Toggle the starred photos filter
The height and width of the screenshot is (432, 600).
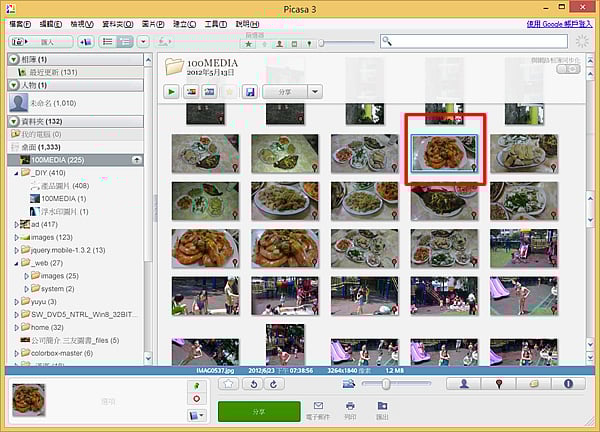click(x=248, y=42)
